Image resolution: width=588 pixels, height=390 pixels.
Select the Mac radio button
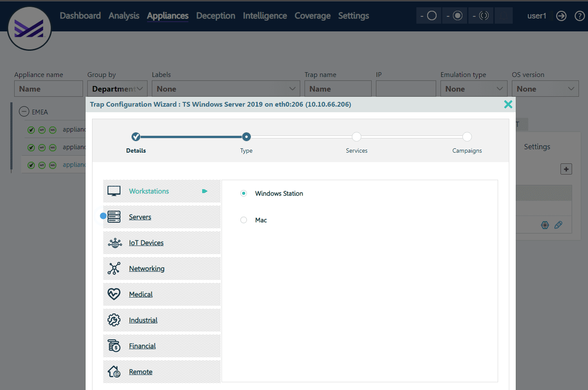pos(244,220)
